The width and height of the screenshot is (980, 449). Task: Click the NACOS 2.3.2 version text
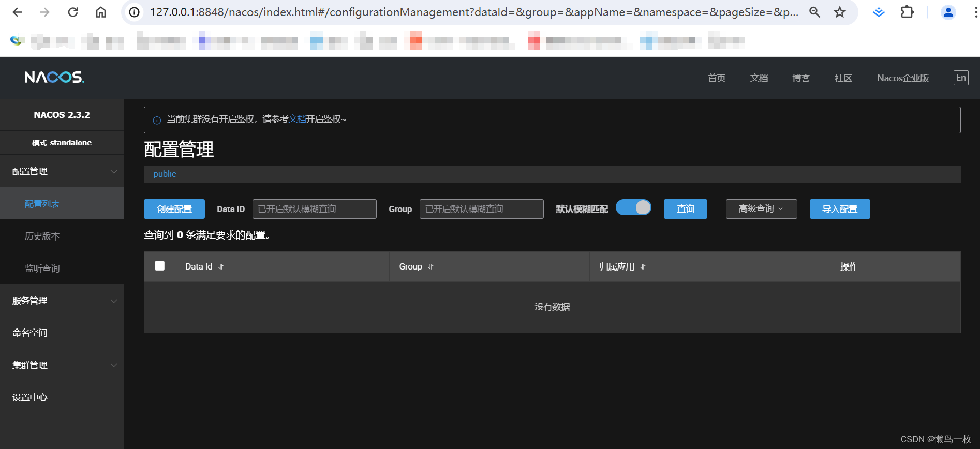62,115
